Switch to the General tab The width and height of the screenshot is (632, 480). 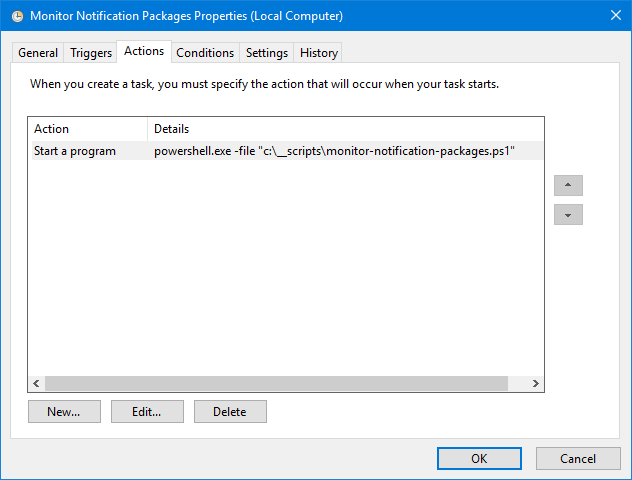pos(38,53)
